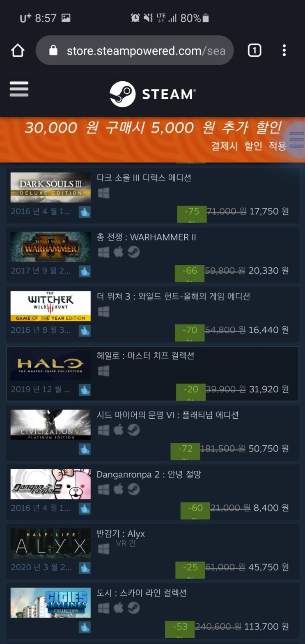Viewport: 305px width, 644px height.
Task: Open the Halo Master Chief Collection title link
Action: [145, 355]
